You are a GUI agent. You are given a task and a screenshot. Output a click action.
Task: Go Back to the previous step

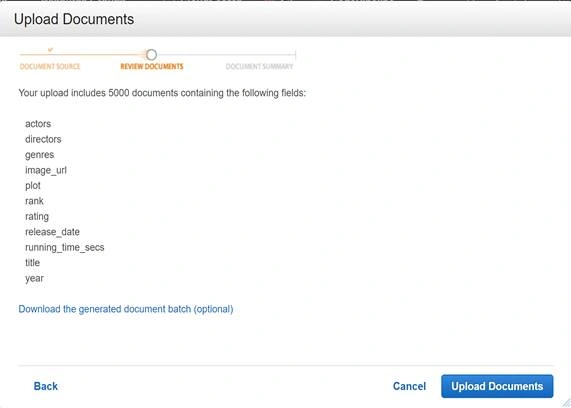tap(46, 386)
